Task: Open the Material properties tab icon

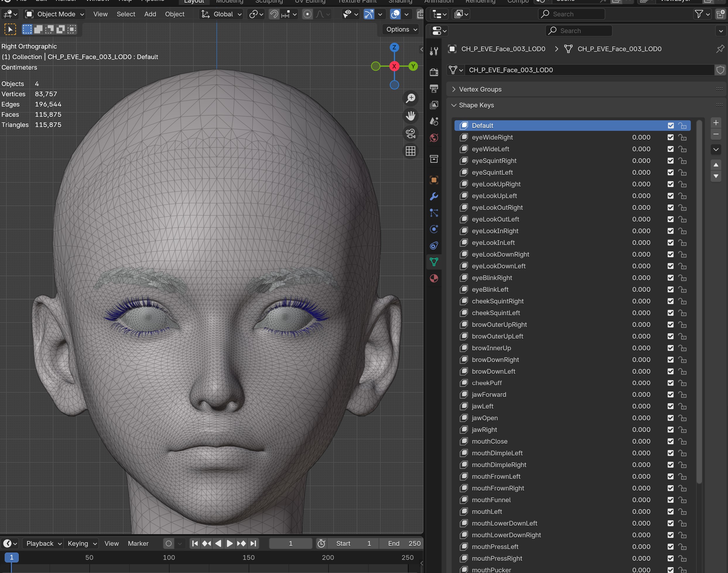Action: pyautogui.click(x=434, y=278)
